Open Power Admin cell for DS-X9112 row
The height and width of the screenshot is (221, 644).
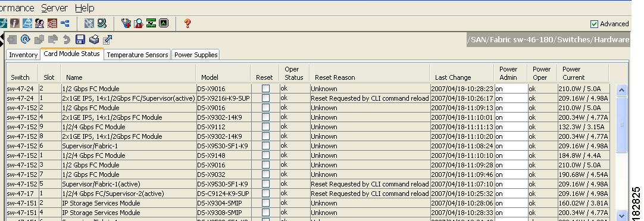(511, 126)
